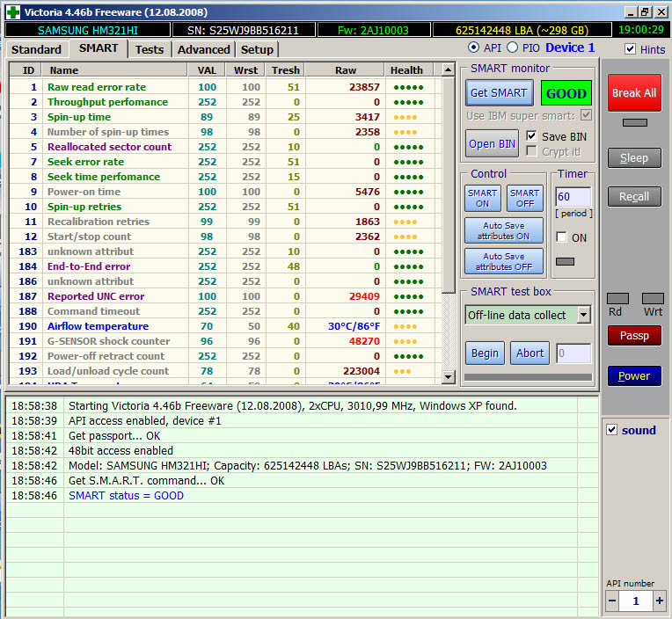Switch to the Standard tab

pos(36,50)
